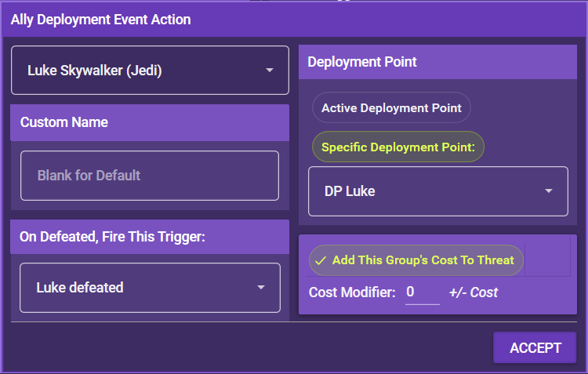
Task: Click the Deployment Point section header
Action: pyautogui.click(x=437, y=62)
